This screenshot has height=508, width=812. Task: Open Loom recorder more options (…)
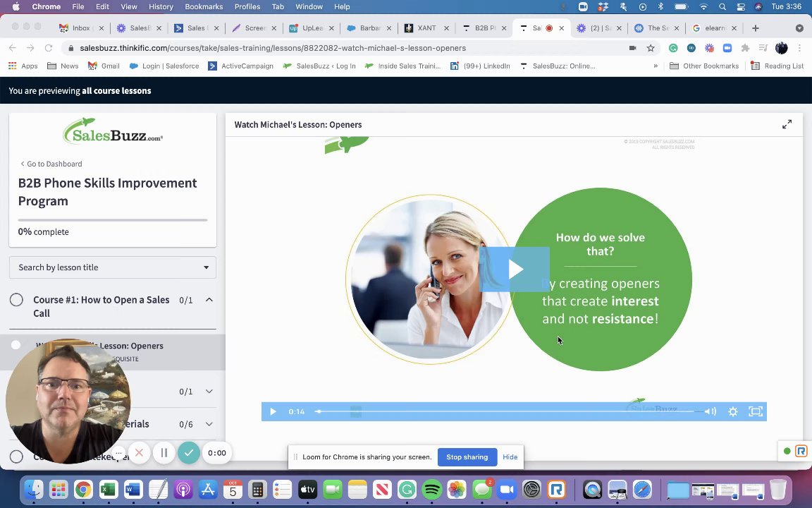118,453
